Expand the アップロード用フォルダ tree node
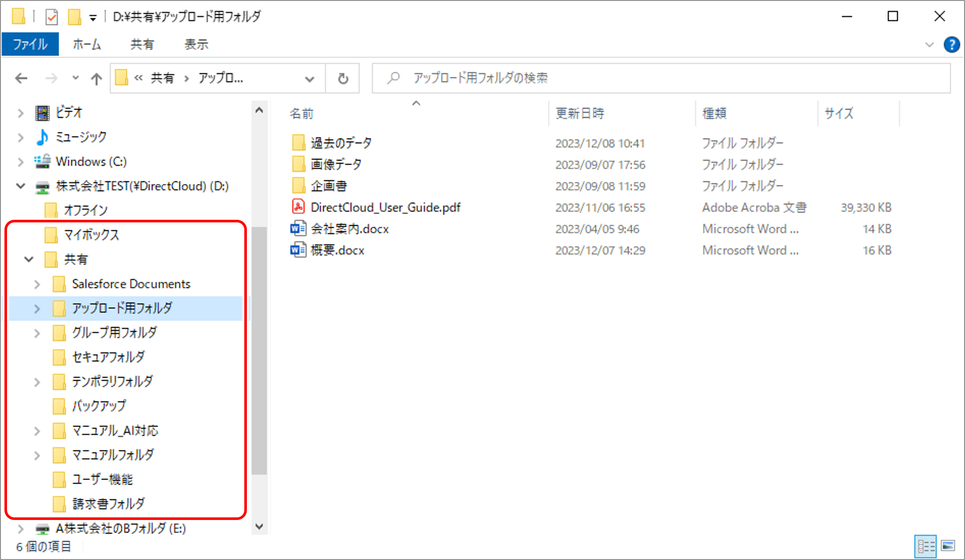 tap(37, 308)
